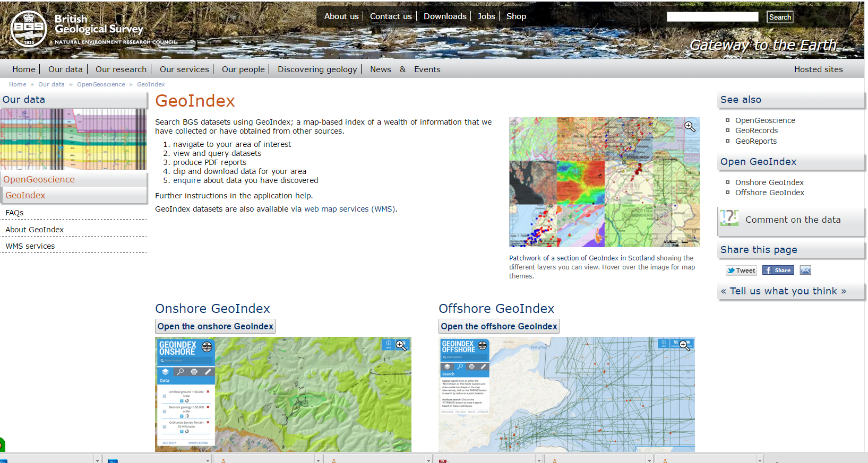Click the site Search button
The image size is (868, 463).
click(x=779, y=17)
